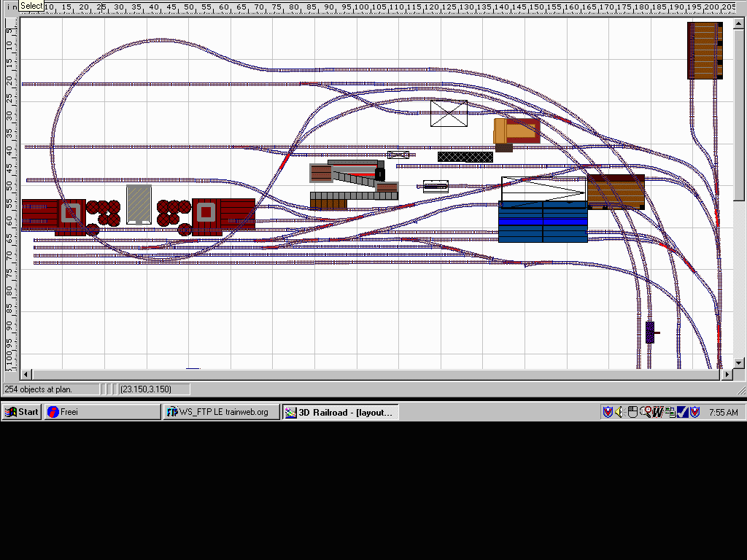Switch to Freei taskbar window

101,412
